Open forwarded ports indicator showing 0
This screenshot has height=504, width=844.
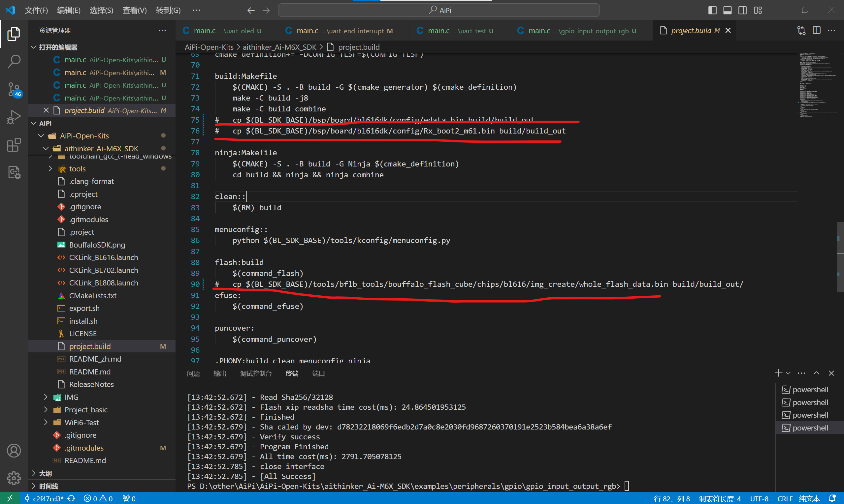[129, 499]
